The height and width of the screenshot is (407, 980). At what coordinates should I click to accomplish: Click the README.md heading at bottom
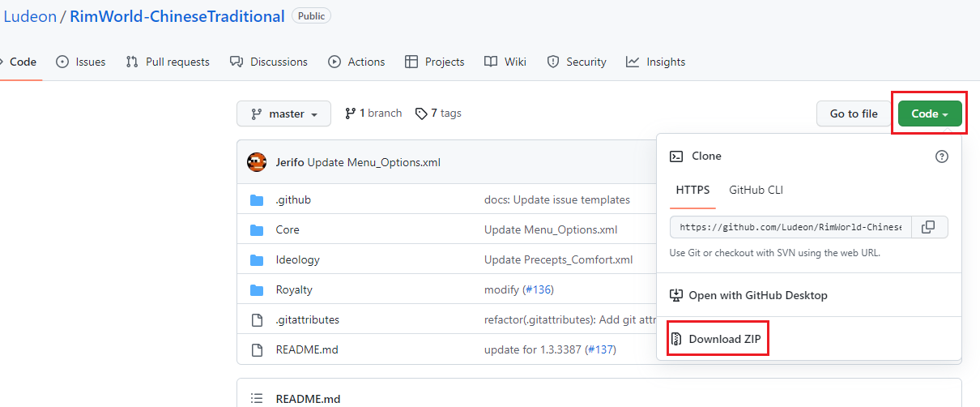tap(308, 399)
